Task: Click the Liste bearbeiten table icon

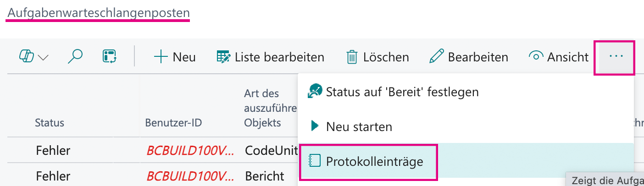Action: (223, 57)
